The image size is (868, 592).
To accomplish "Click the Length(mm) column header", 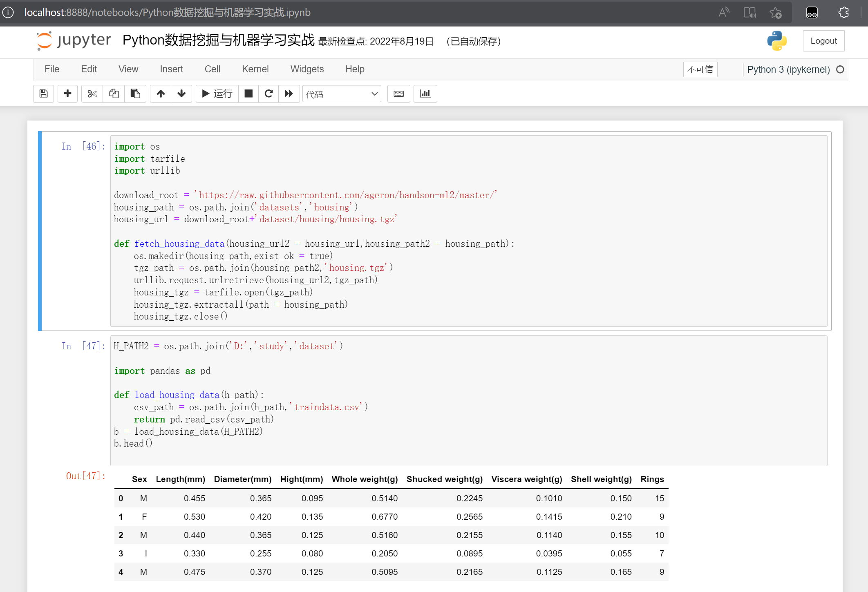I will point(181,479).
